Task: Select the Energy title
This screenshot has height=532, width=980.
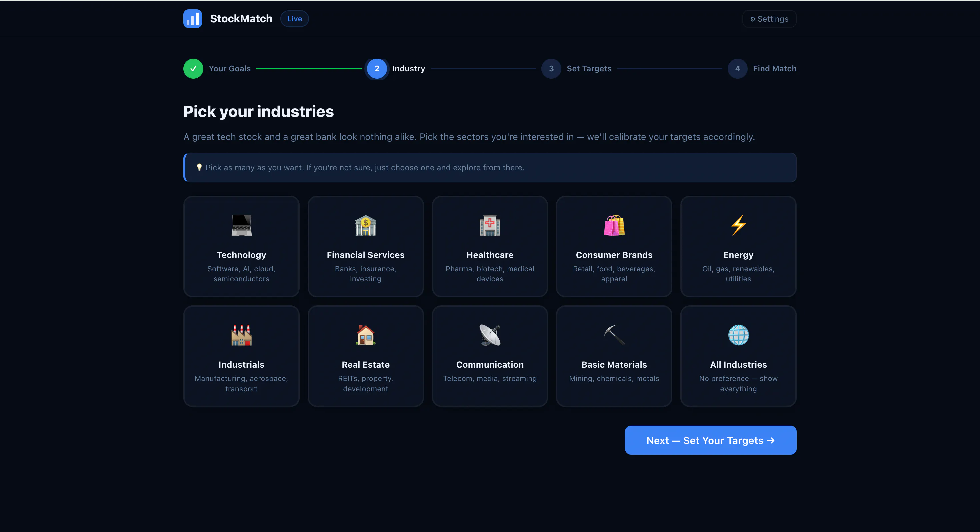Action: click(738, 255)
